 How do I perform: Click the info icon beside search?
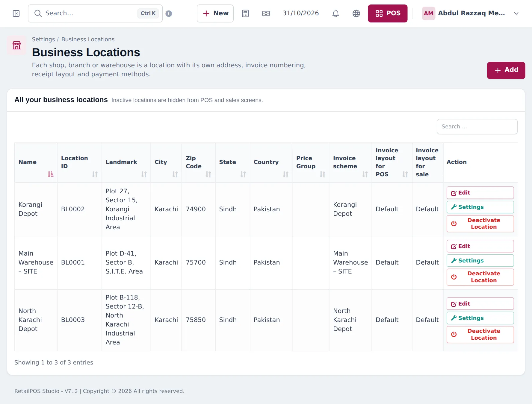point(169,13)
